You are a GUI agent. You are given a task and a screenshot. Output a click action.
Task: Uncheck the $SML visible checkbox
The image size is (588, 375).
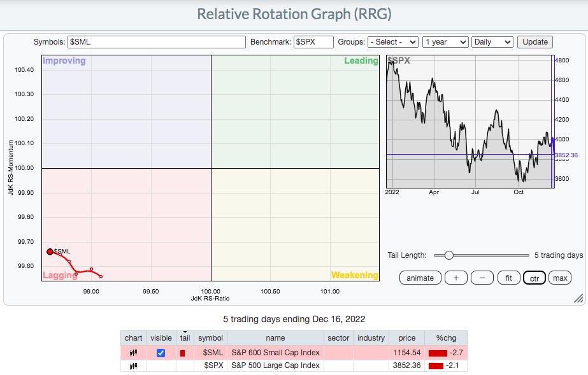point(161,353)
